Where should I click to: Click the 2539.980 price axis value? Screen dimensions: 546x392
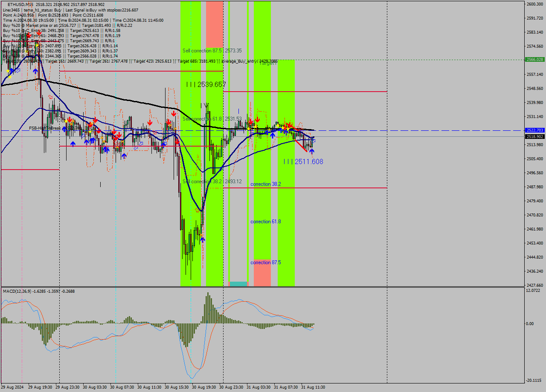click(x=535, y=102)
